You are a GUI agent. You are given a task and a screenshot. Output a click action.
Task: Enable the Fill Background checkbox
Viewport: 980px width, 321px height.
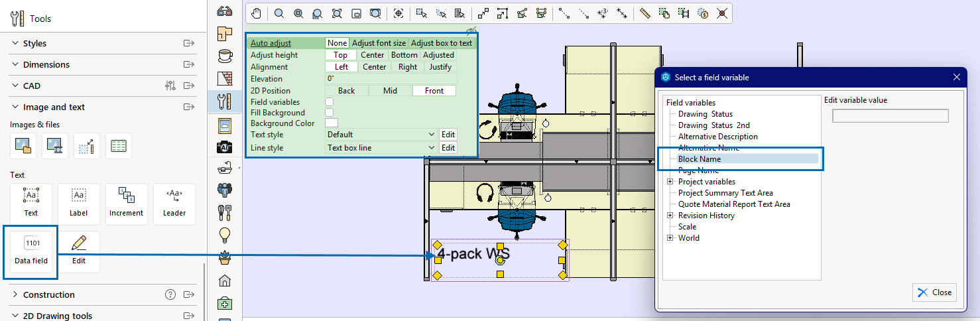point(329,113)
